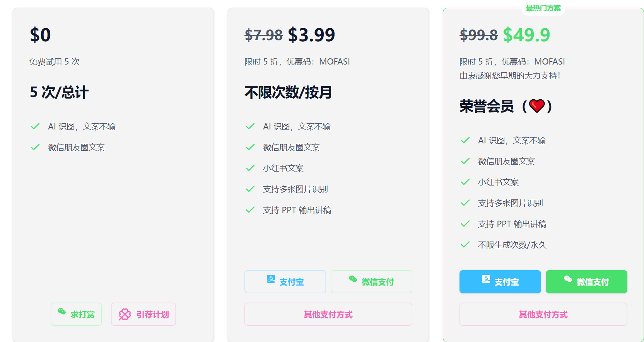Pay with 微信支付 for the 荣誉会员 plan
The image size is (644, 342).
point(586,282)
